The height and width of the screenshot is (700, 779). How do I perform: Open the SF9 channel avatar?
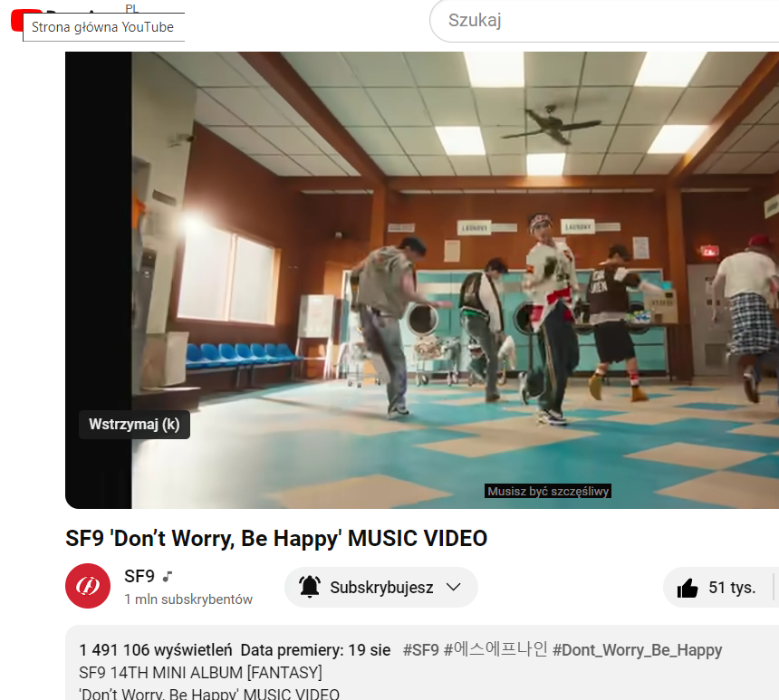[x=88, y=586]
